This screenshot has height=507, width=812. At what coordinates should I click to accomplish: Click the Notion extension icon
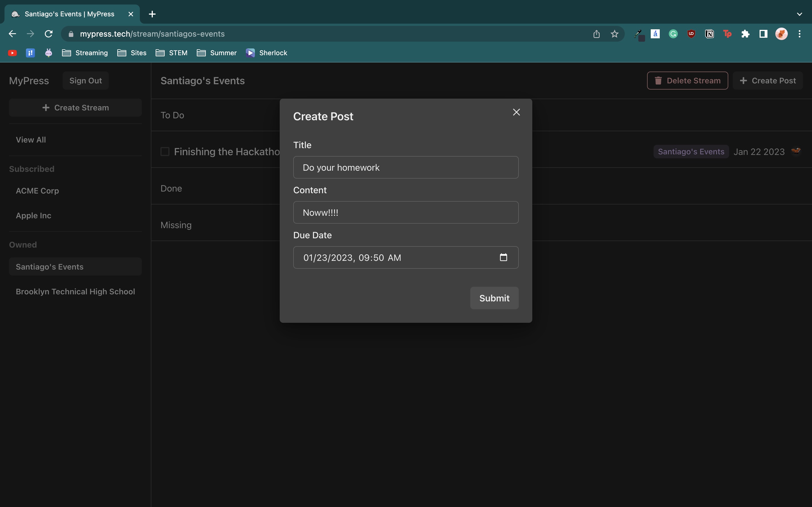coord(709,34)
